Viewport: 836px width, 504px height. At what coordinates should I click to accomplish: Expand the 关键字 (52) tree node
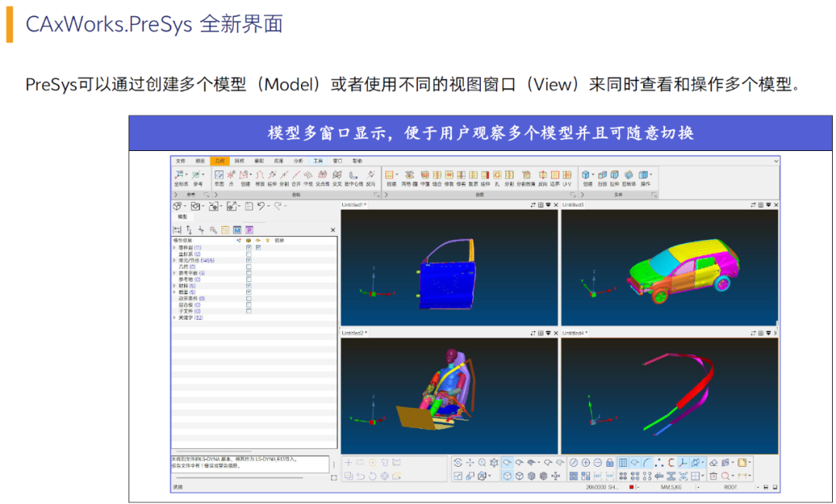click(x=174, y=318)
